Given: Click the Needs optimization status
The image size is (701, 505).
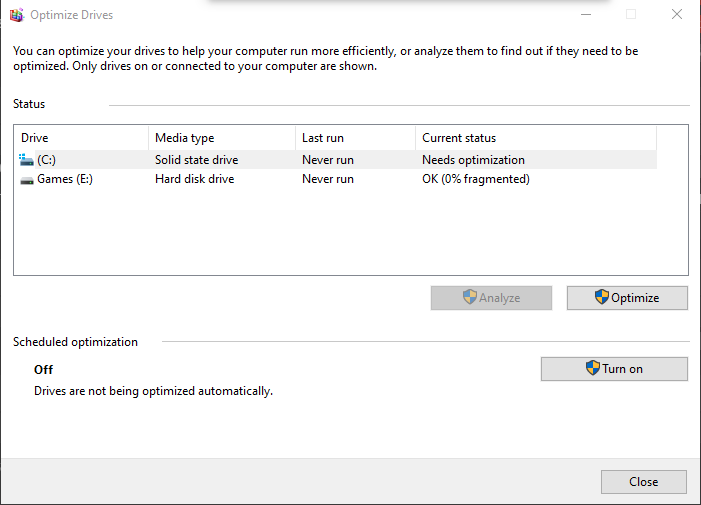Looking at the screenshot, I should click(473, 160).
